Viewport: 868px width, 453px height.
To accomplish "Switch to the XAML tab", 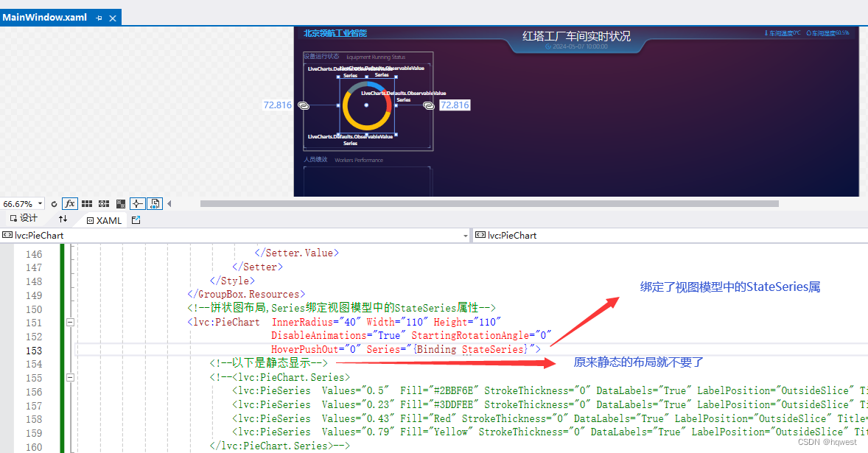I will point(104,220).
